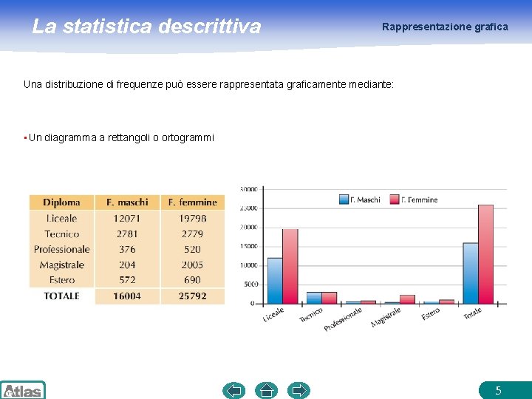Click the Liceale axis label in chart
Image resolution: width=532 pixels, height=399 pixels.
(273, 315)
